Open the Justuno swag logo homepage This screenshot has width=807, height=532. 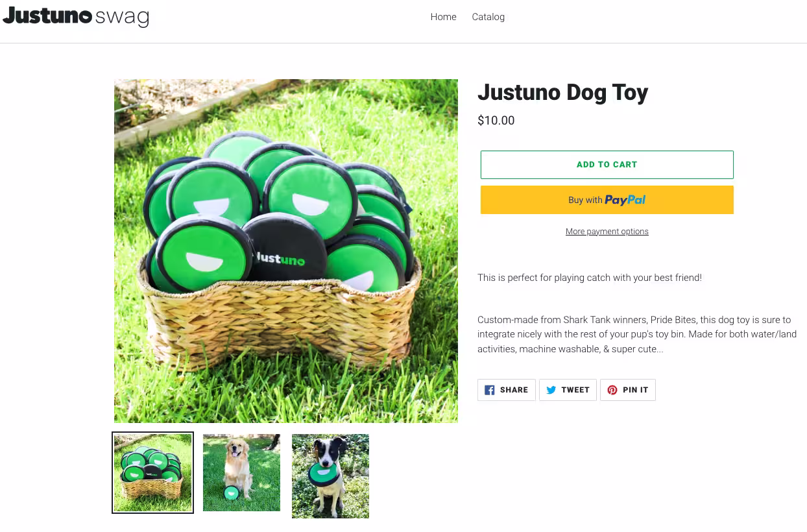(x=76, y=16)
